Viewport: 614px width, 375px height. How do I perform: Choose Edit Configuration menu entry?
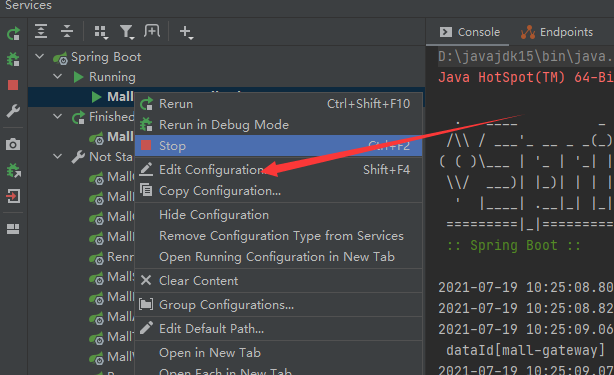click(x=278, y=170)
